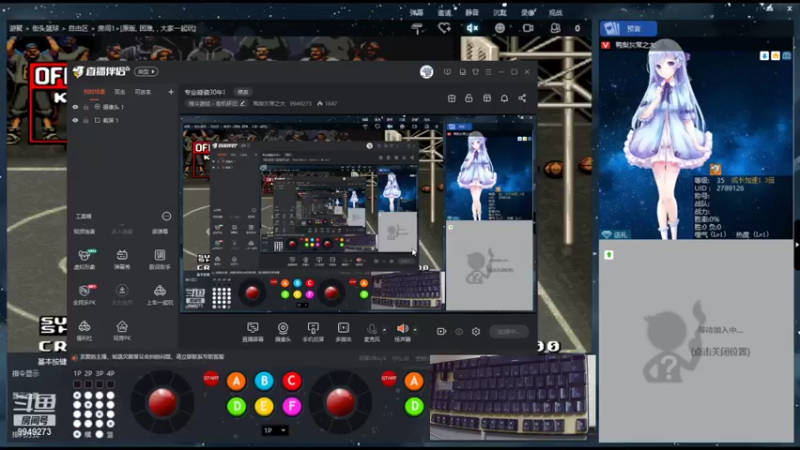The width and height of the screenshot is (800, 450).
Task: Toggle lock on the 截屏 1 source row
Action: pos(86,120)
